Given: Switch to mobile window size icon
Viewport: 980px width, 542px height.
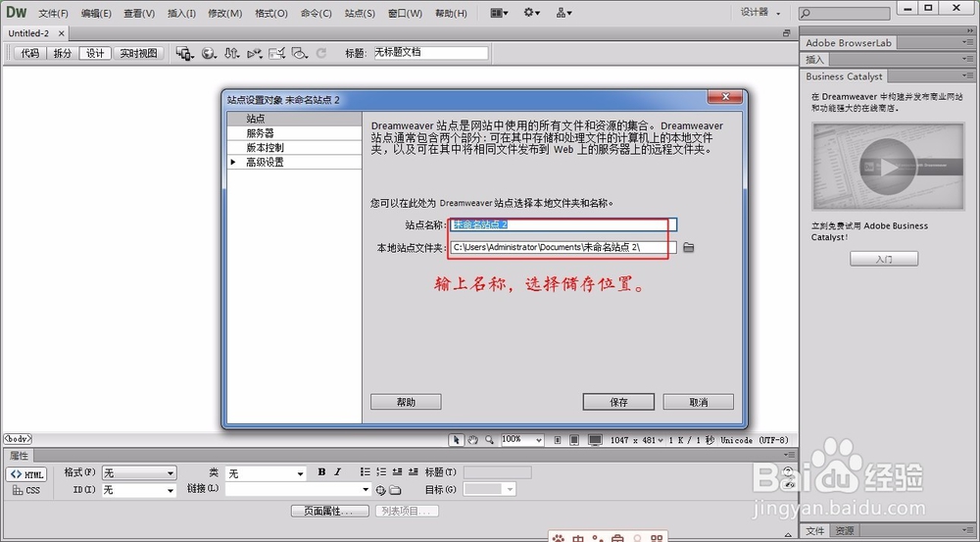Looking at the screenshot, I should coord(558,440).
